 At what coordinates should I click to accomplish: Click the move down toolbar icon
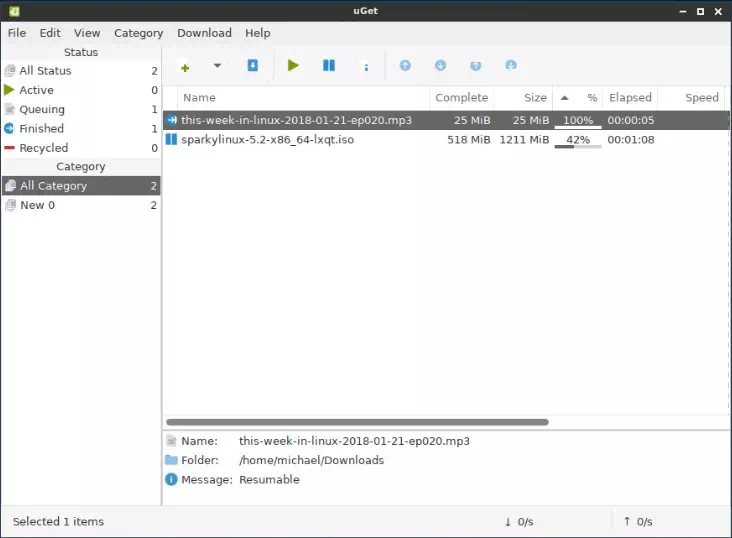[440, 66]
